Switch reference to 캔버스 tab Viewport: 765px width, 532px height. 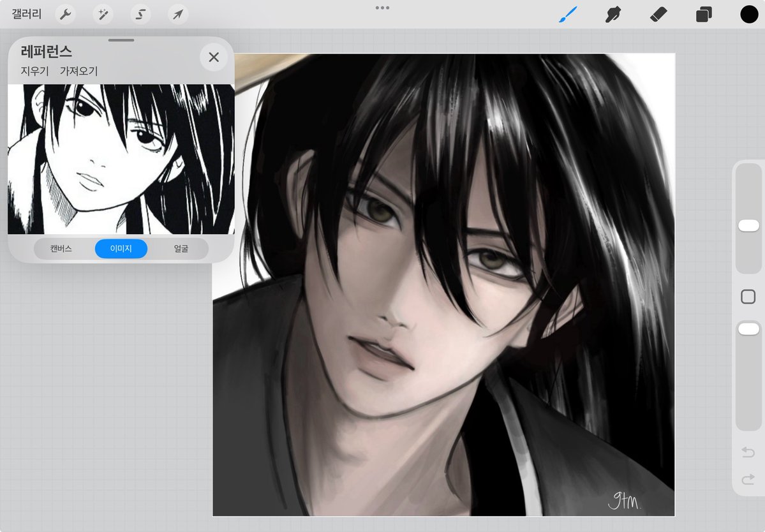point(61,249)
